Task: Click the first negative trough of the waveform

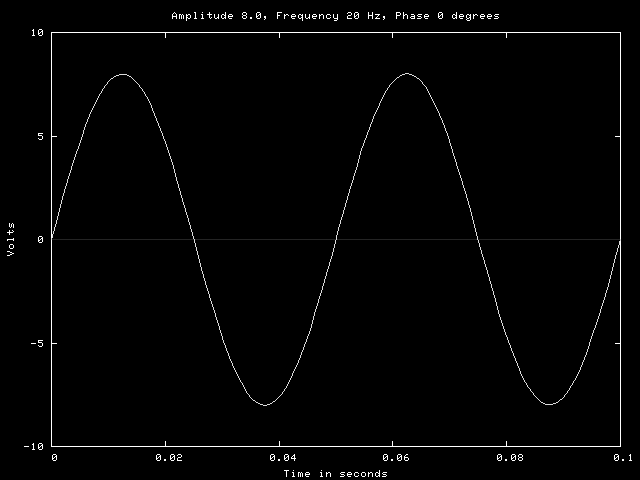Action: coord(265,405)
